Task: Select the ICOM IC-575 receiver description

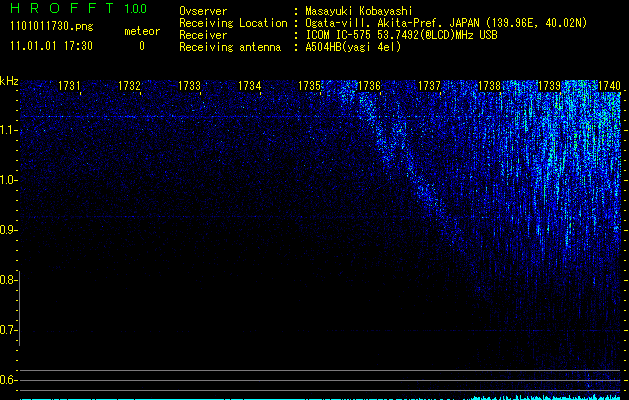Action: [x=401, y=35]
